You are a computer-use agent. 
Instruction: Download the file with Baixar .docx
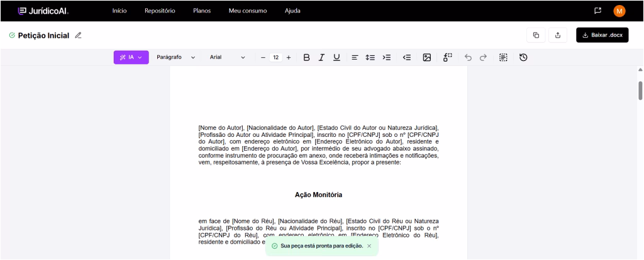tap(602, 35)
